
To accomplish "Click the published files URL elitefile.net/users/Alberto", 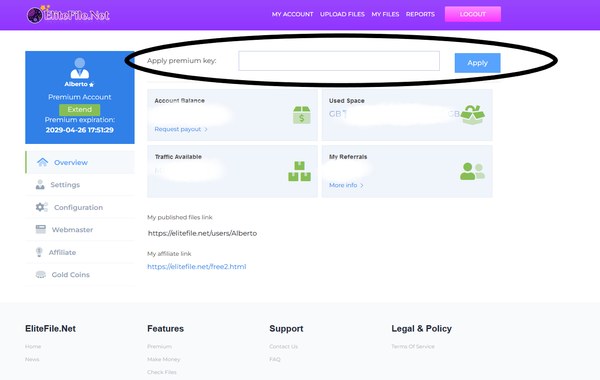I will tap(202, 233).
